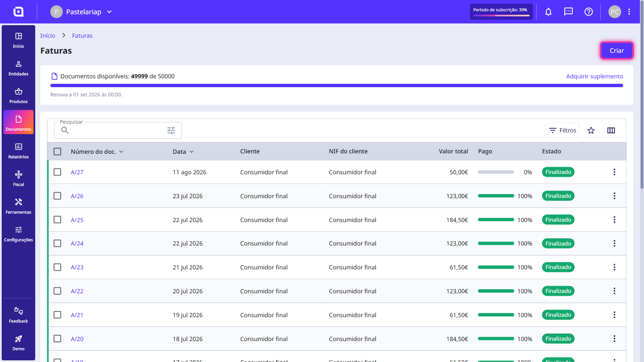Expand the Pastelariap company dropdown
This screenshot has height=362, width=644.
pos(109,12)
